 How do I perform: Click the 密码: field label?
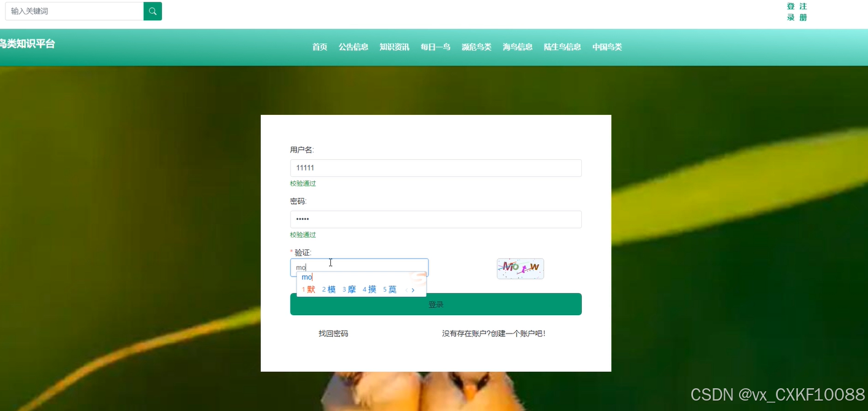298,202
